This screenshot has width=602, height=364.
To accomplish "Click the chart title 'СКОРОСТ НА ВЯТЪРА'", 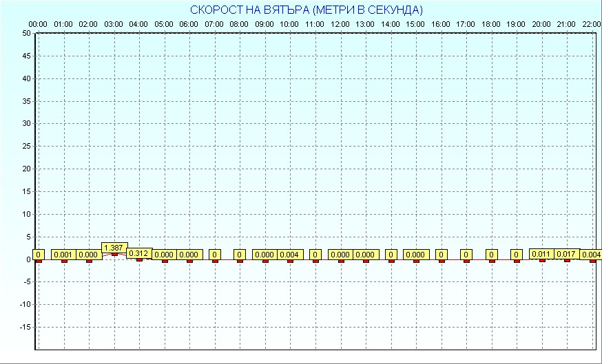I will click(307, 10).
